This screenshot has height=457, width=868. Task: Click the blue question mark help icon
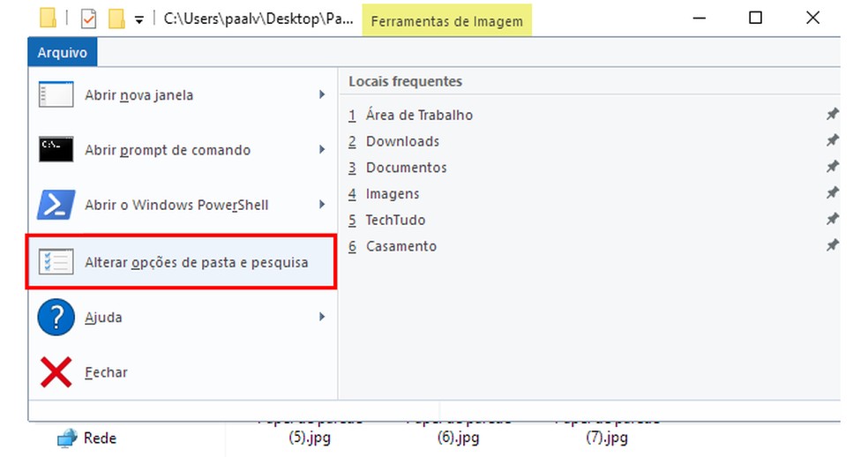[56, 317]
